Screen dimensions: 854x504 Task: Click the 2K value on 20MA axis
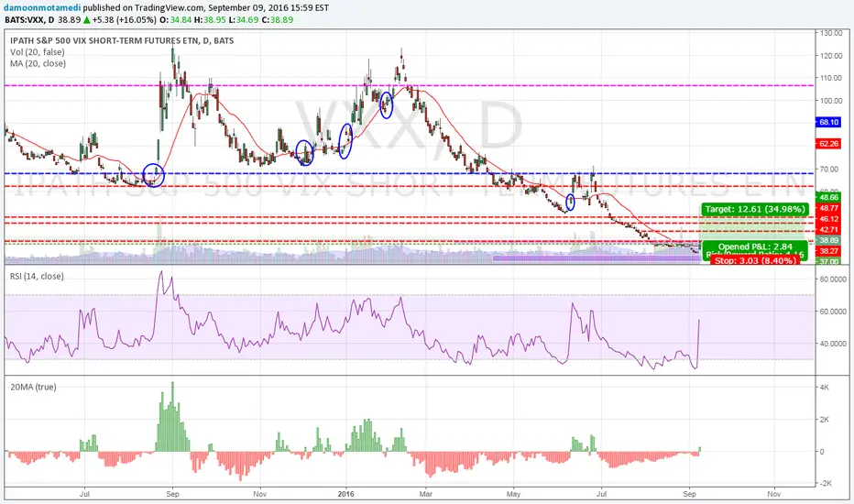tap(825, 420)
